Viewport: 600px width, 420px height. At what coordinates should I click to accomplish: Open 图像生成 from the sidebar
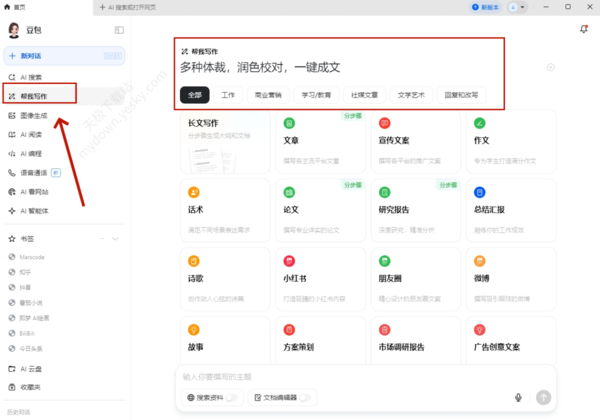[x=64, y=116]
